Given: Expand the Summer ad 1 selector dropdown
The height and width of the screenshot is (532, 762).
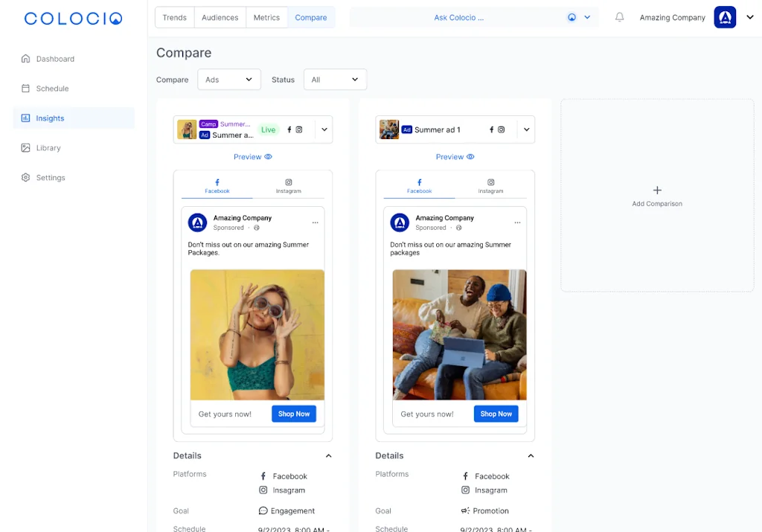Looking at the screenshot, I should point(526,129).
